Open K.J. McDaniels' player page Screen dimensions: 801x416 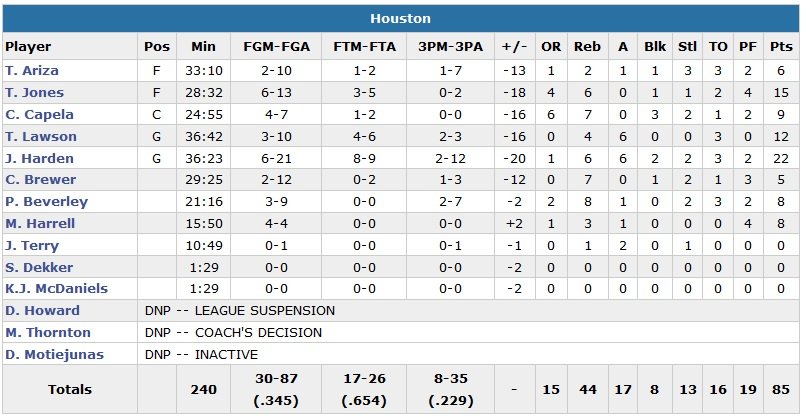(56, 289)
